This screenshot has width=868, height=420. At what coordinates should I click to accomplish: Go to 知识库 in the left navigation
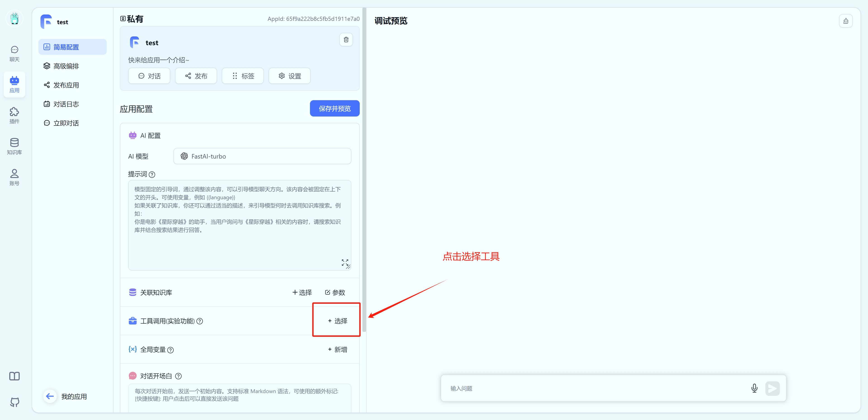[14, 146]
